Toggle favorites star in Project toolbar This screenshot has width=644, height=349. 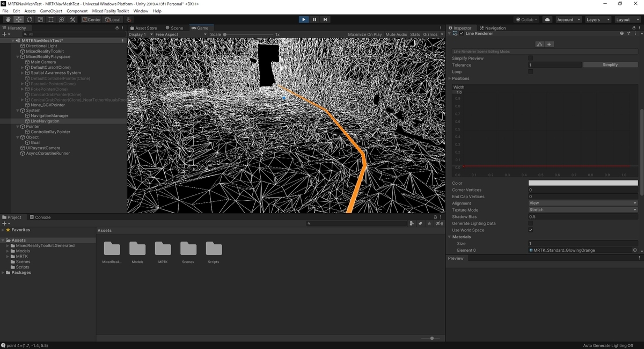point(429,223)
